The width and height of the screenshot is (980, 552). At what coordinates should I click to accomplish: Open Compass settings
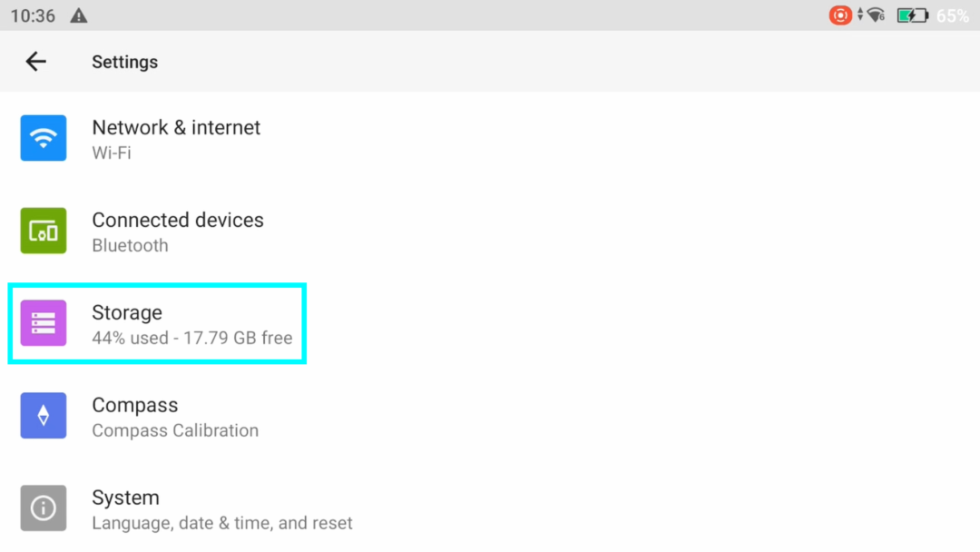[490, 416]
